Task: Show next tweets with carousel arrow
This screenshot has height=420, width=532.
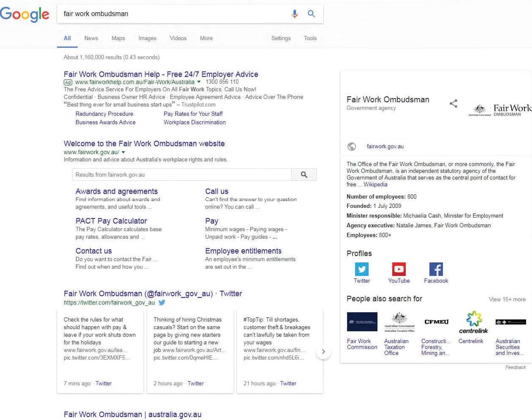Action: click(323, 352)
